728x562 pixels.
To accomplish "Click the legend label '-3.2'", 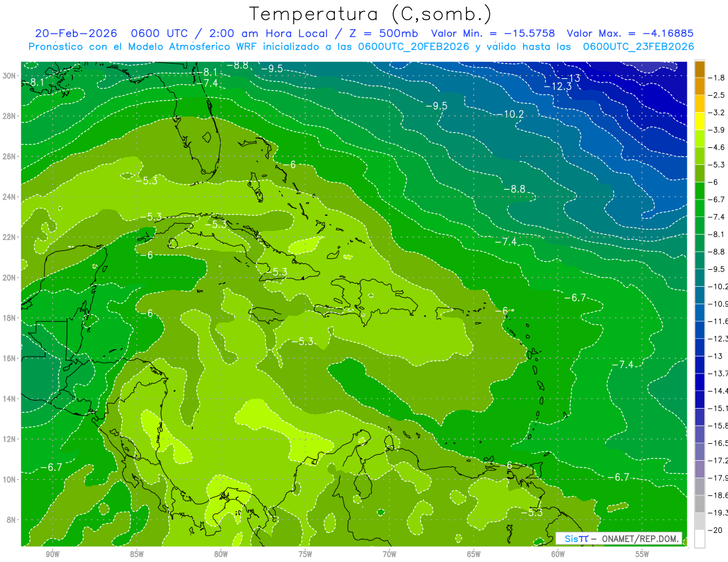I will (717, 113).
